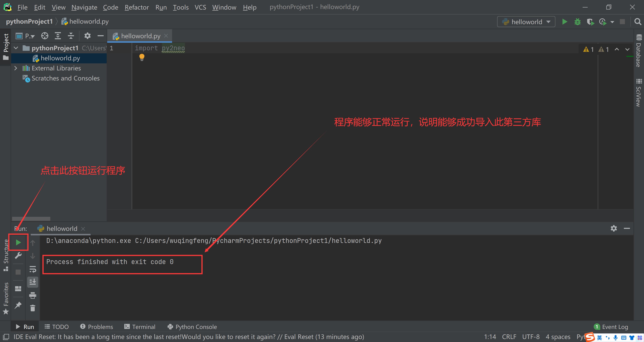
Task: Open the Terminal tool window
Action: [x=140, y=327]
